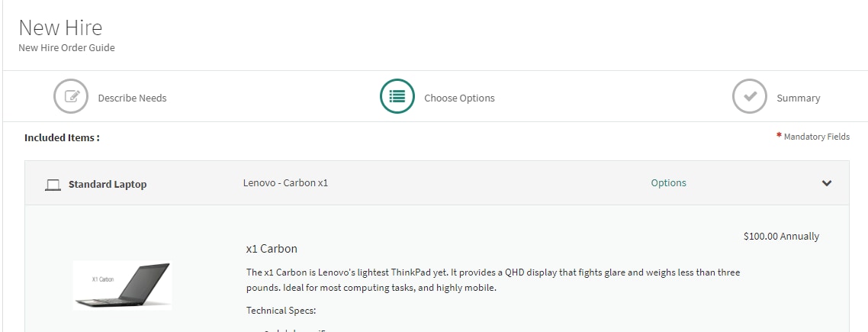
Task: Click the Choose Options list step icon
Action: click(397, 96)
